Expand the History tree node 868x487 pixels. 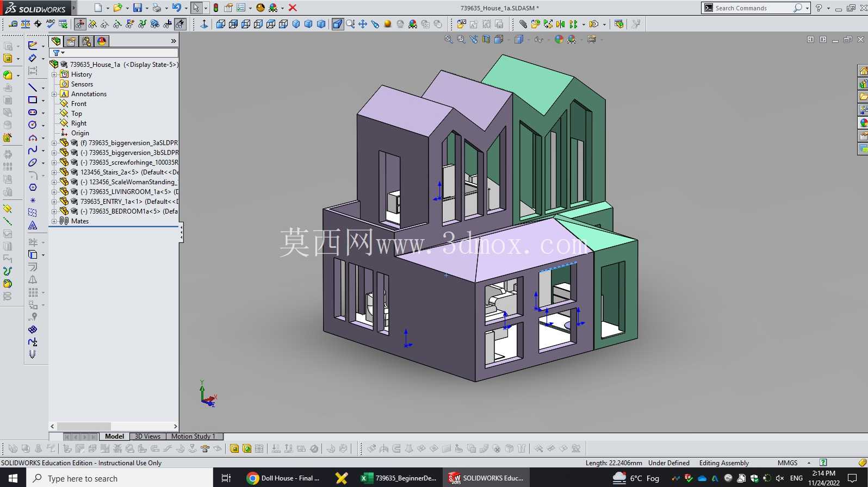coord(54,74)
